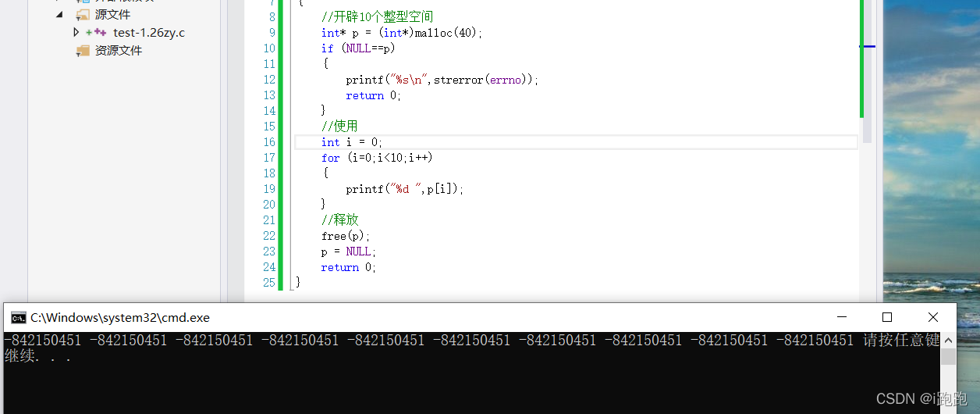
Task: Click the 源文件 folder icon
Action: tap(83, 15)
